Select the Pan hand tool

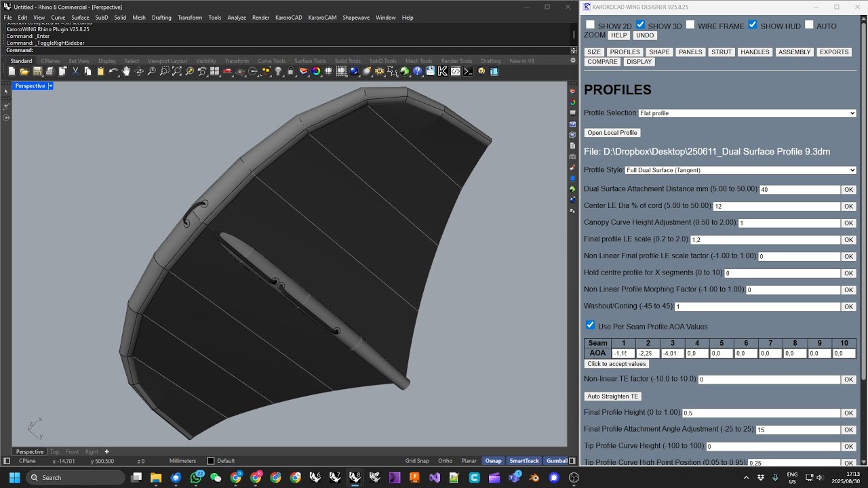pos(126,71)
